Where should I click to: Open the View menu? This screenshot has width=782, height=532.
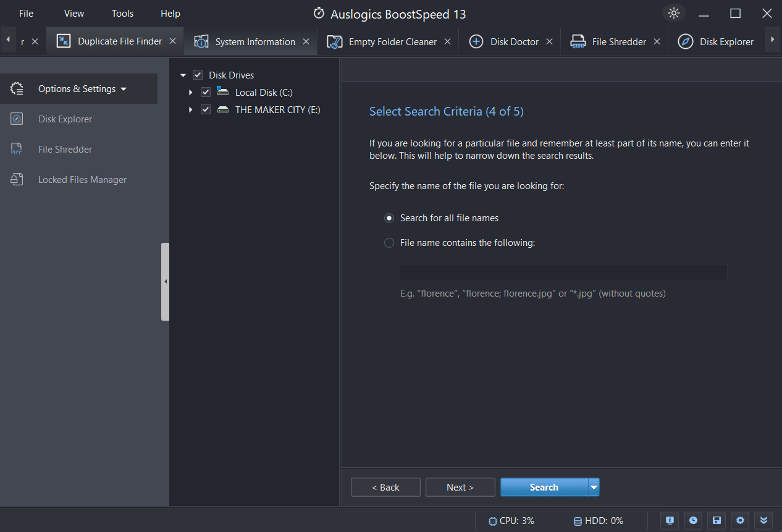[x=74, y=13]
